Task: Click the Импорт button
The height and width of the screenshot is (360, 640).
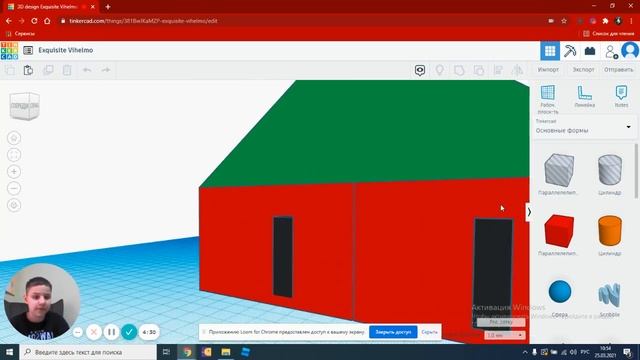Action: (x=548, y=70)
